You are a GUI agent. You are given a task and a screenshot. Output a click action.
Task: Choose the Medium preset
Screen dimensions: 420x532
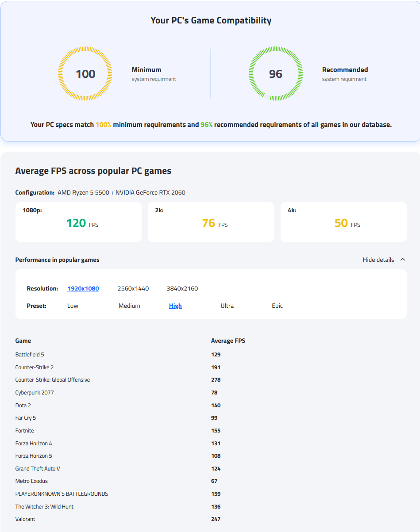pyautogui.click(x=129, y=306)
